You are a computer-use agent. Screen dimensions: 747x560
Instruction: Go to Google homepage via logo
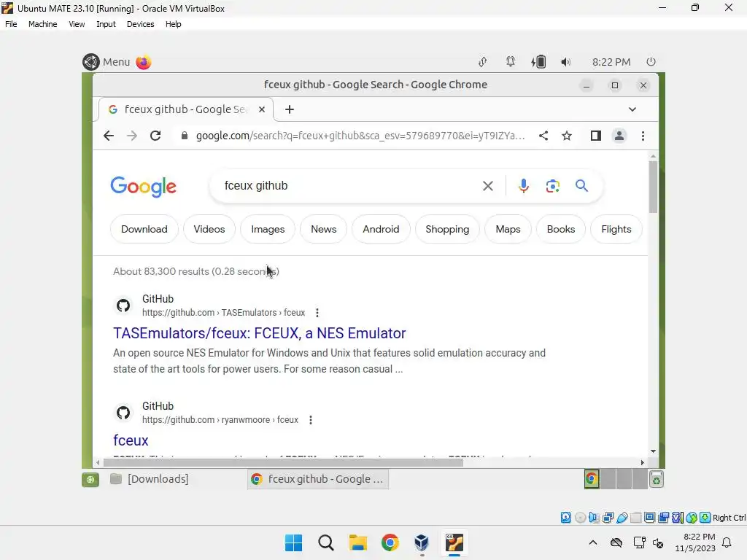pos(144,187)
